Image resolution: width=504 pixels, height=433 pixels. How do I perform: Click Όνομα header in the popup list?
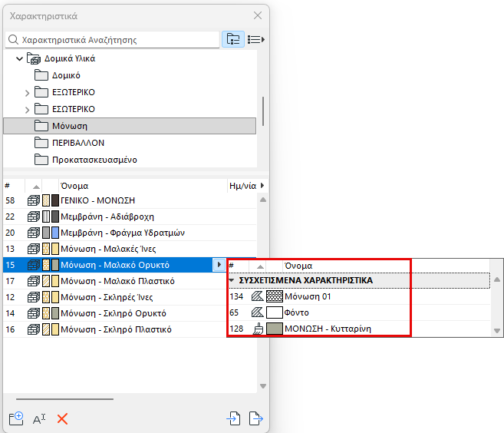click(298, 266)
